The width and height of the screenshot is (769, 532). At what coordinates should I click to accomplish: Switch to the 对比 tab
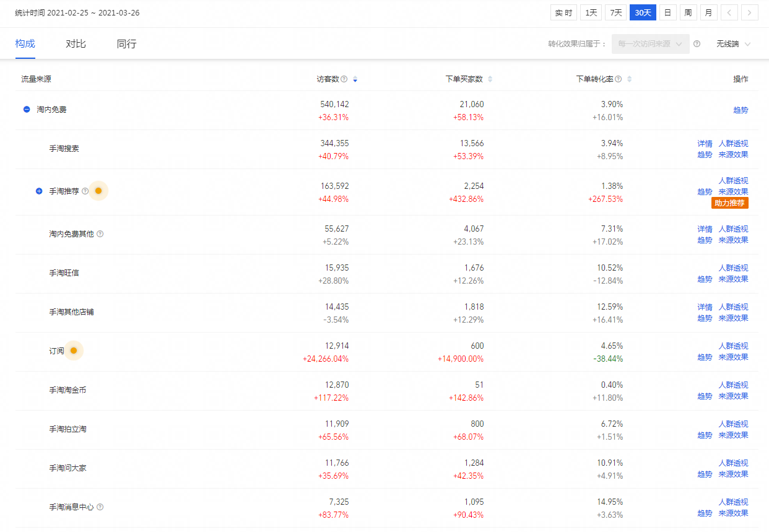pos(76,44)
